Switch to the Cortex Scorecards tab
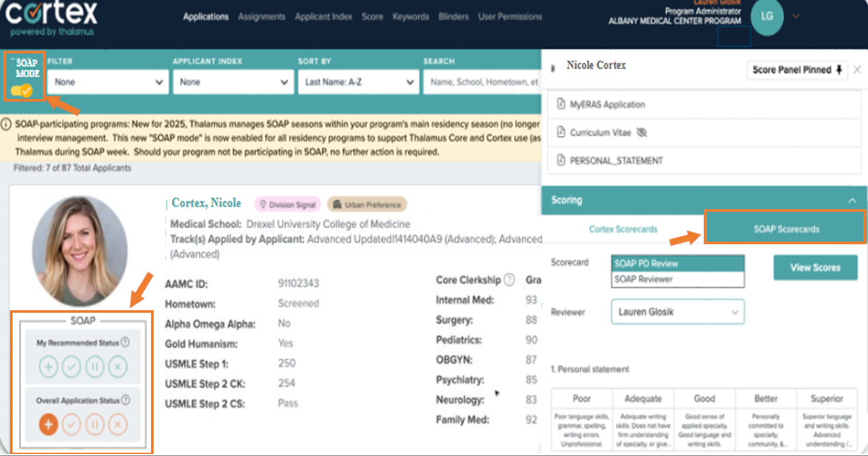 (623, 229)
